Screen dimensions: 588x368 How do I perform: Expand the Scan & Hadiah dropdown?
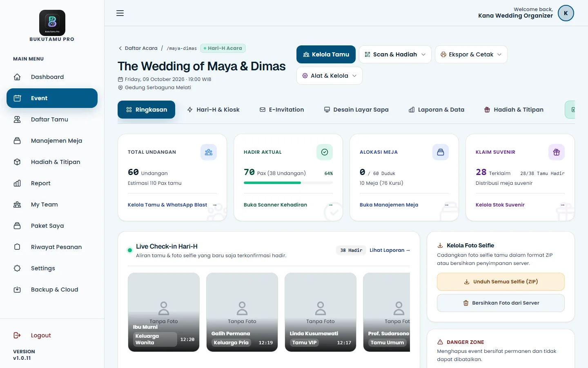pos(395,54)
